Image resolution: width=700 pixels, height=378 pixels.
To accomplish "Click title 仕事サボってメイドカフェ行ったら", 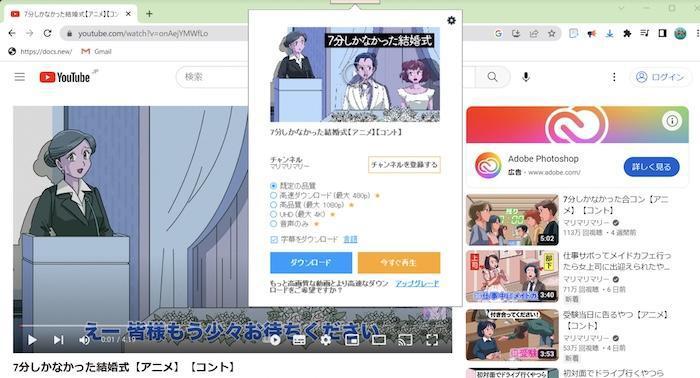I will [617, 261].
